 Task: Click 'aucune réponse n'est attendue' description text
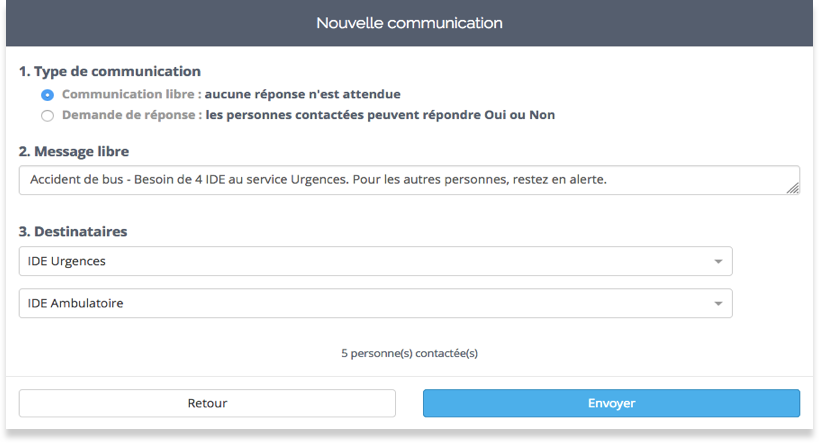[x=303, y=95]
